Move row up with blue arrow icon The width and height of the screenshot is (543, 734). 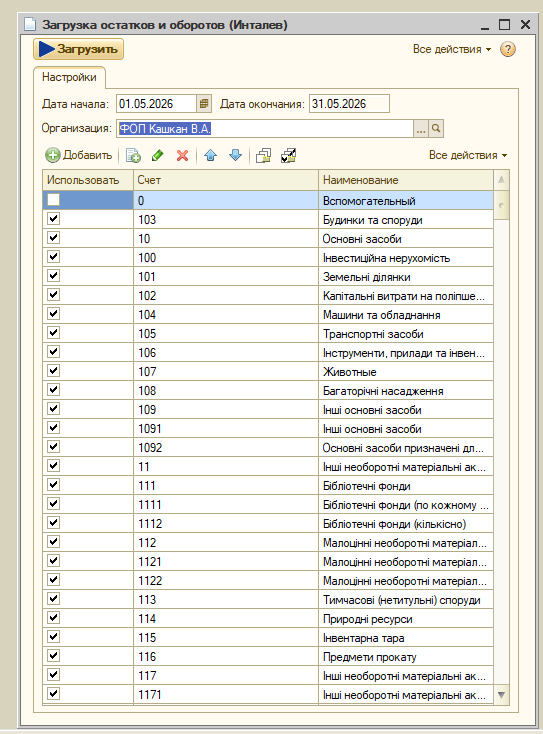click(x=211, y=155)
